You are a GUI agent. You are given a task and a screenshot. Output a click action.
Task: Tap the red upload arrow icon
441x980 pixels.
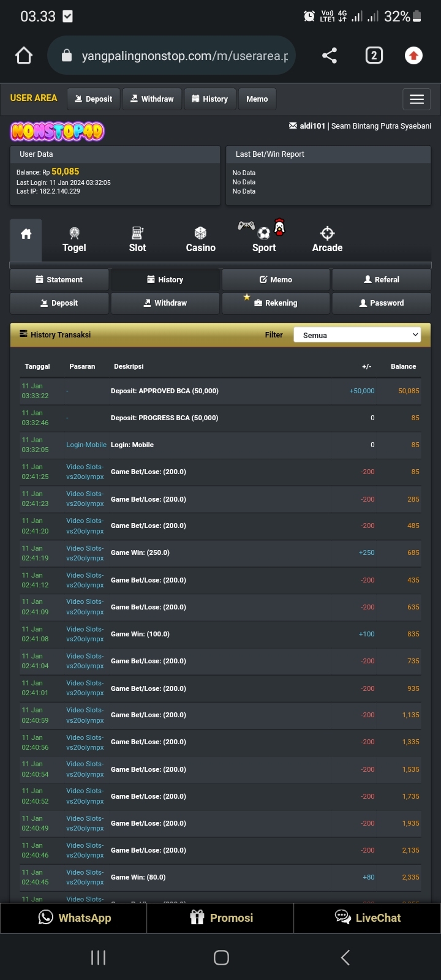pos(413,56)
